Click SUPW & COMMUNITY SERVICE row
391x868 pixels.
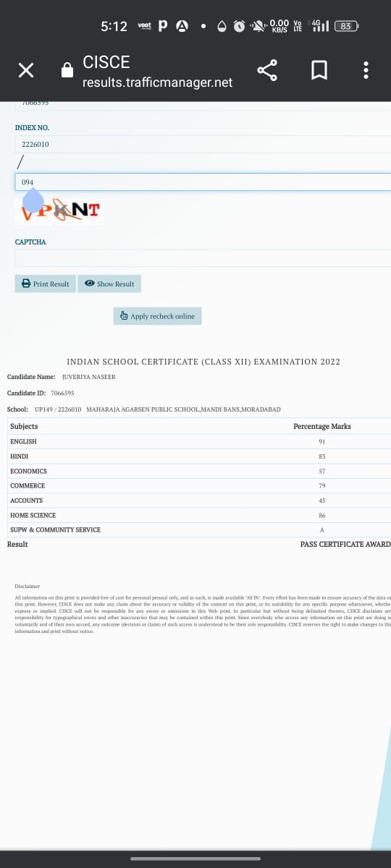tap(199, 529)
